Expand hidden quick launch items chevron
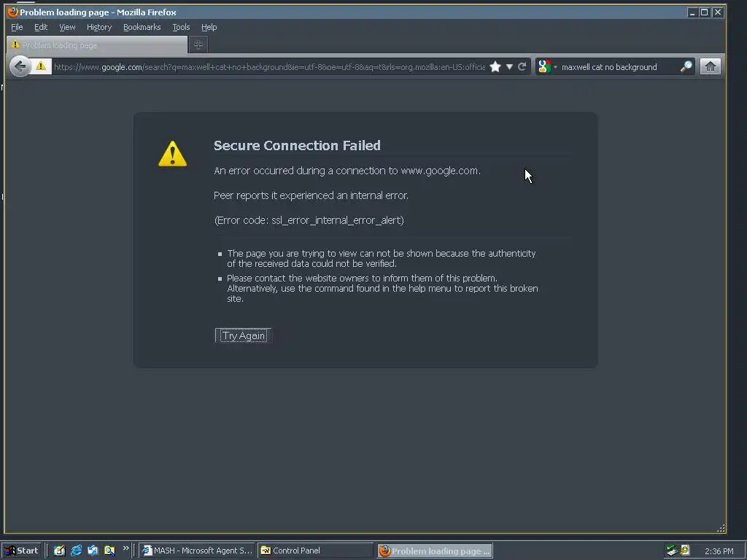This screenshot has width=747, height=560. click(x=125, y=548)
